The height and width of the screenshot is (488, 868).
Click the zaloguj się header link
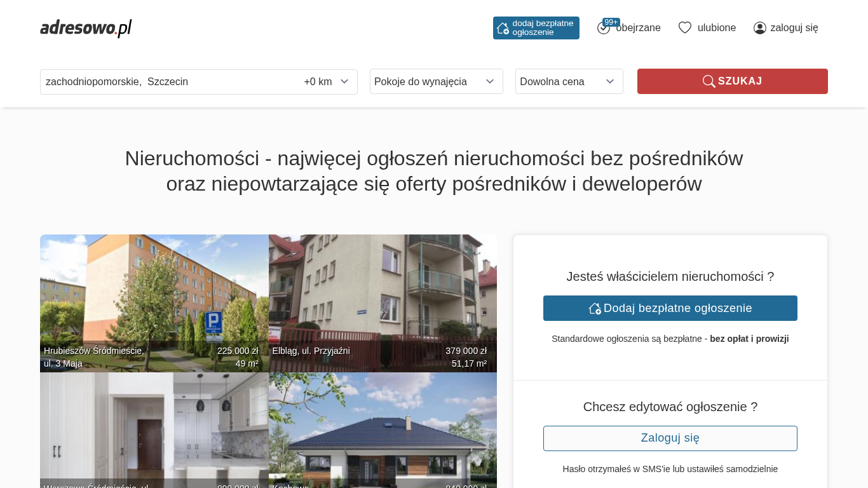coord(794,28)
